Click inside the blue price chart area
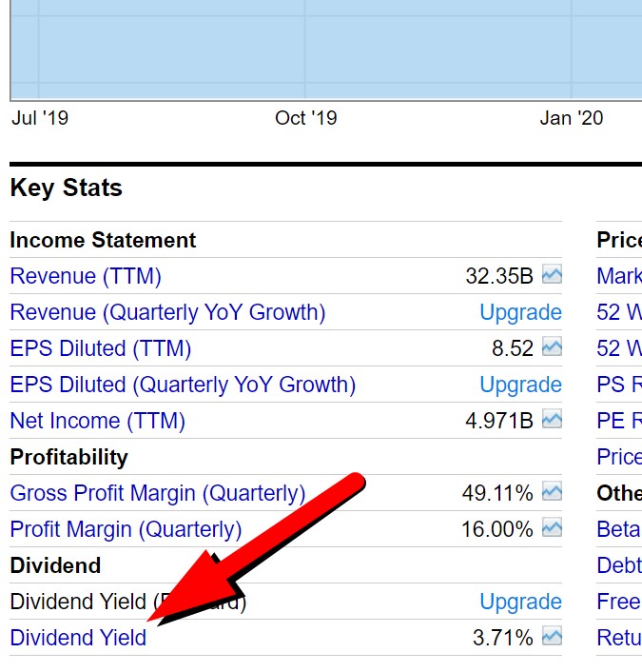 pyautogui.click(x=323, y=48)
